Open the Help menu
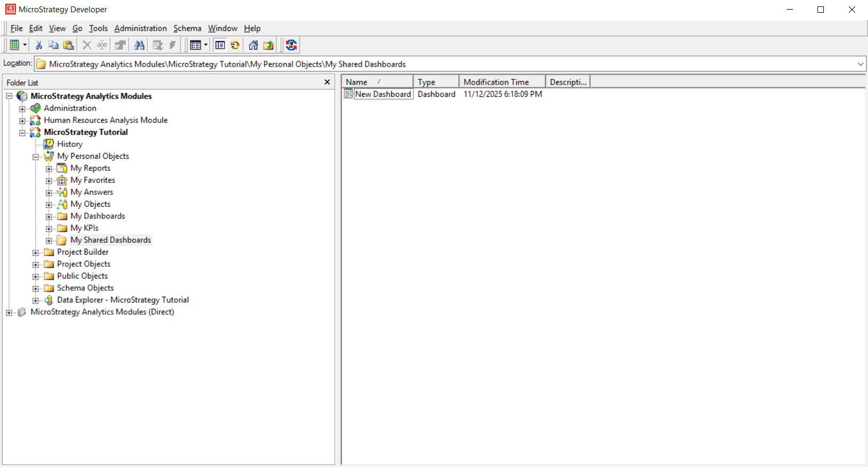Viewport: 868px width, 467px height. pos(252,28)
